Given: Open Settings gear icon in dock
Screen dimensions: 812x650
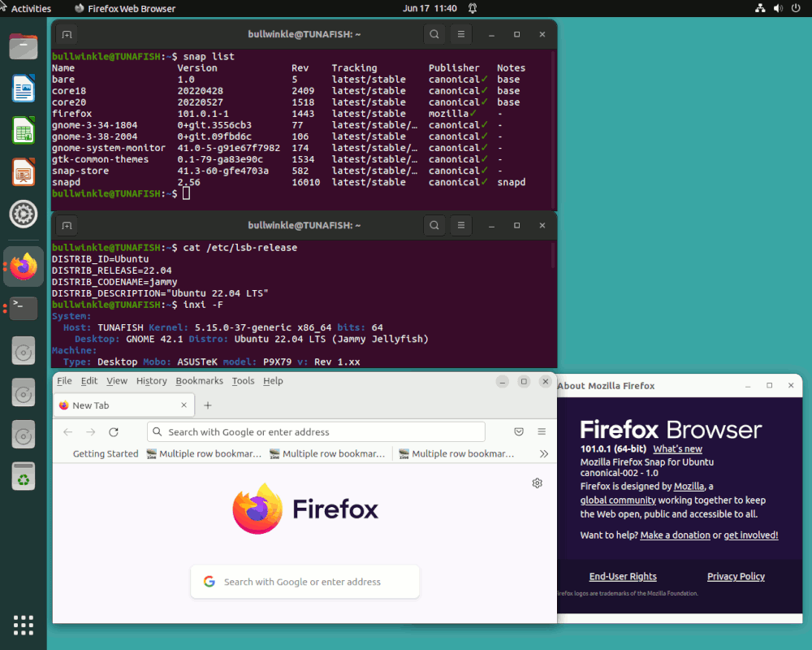Looking at the screenshot, I should (x=24, y=214).
